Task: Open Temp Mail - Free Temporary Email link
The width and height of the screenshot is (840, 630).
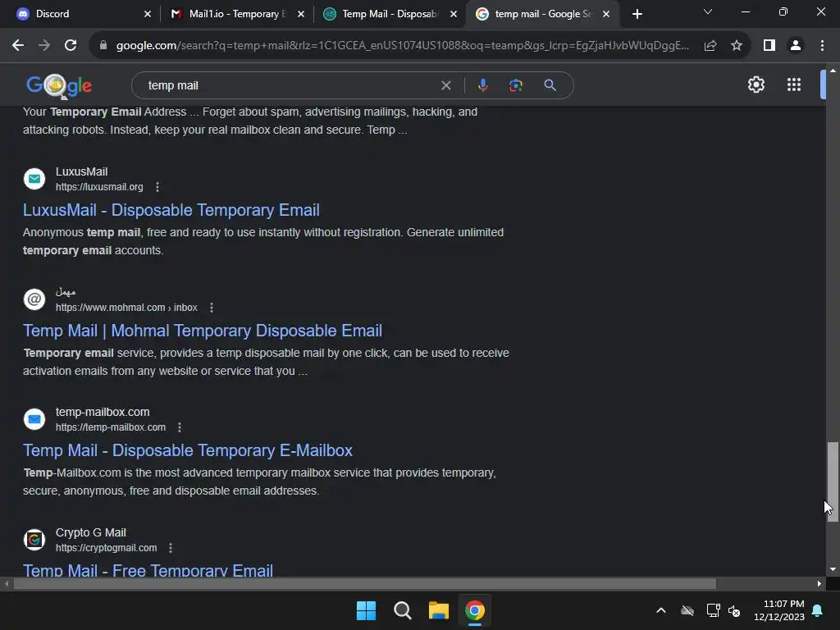Action: coord(148,569)
